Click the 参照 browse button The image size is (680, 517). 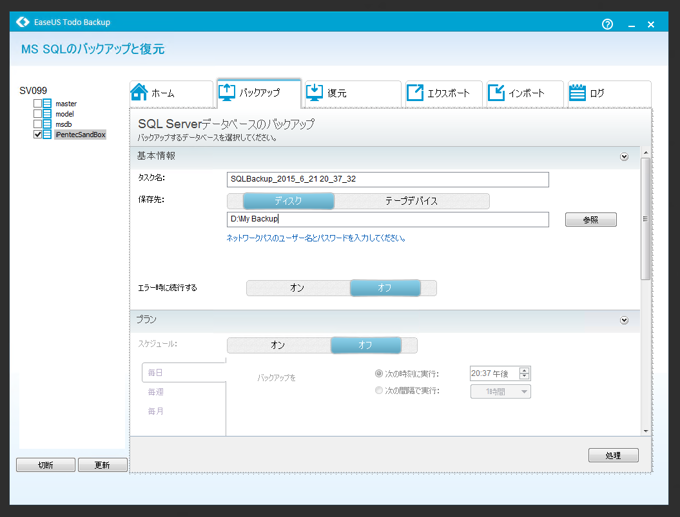click(x=591, y=219)
